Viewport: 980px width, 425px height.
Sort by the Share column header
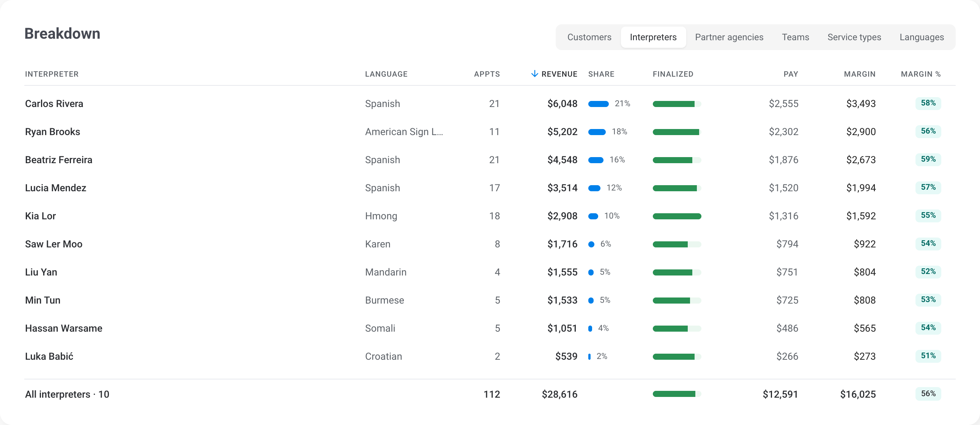click(x=601, y=74)
